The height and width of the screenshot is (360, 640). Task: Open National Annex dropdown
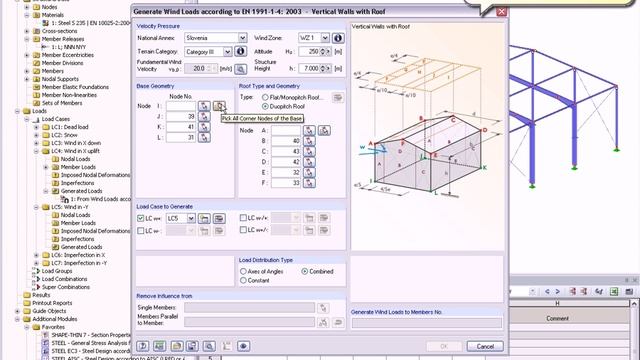pyautogui.click(x=242, y=38)
